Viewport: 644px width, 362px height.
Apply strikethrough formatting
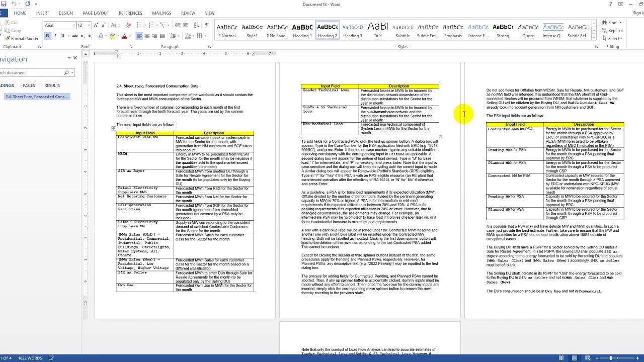(75, 36)
